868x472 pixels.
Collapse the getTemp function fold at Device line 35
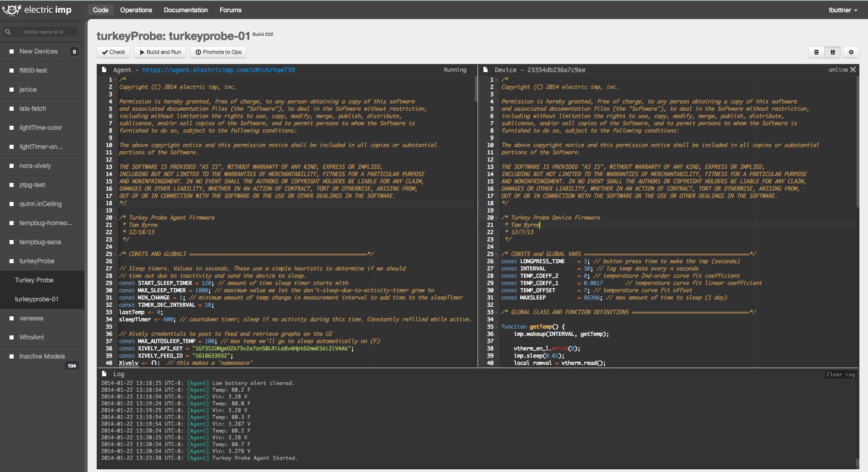497,327
